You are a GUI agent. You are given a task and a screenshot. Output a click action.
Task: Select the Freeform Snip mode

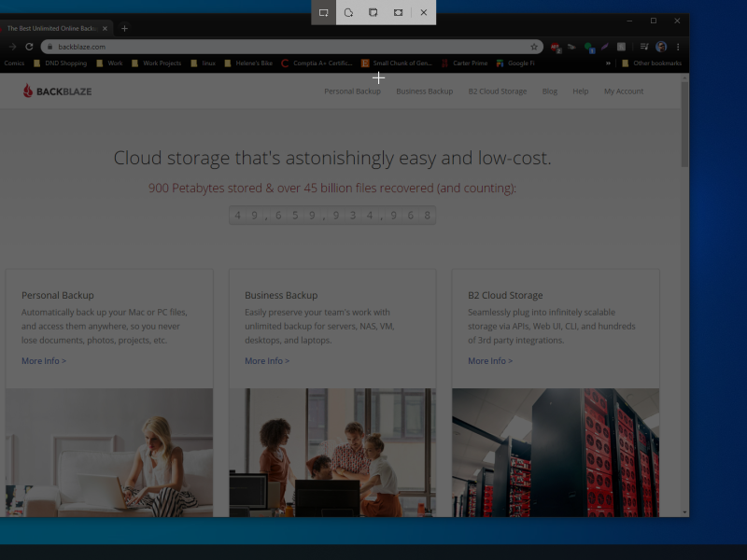[348, 12]
